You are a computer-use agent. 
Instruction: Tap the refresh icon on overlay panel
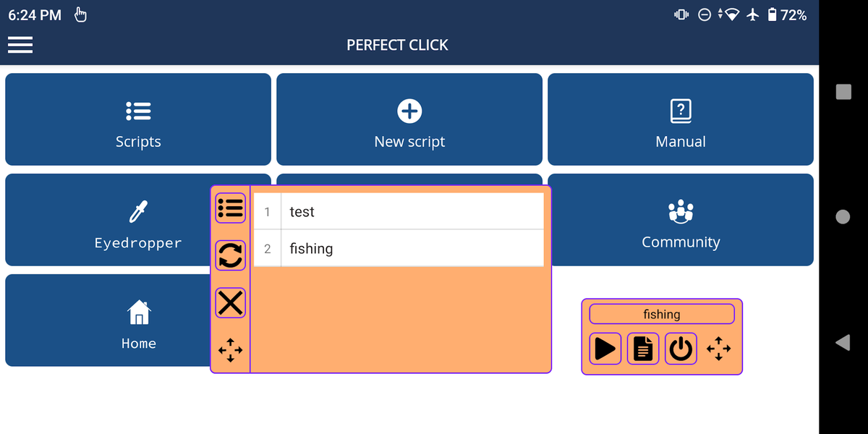tap(230, 255)
